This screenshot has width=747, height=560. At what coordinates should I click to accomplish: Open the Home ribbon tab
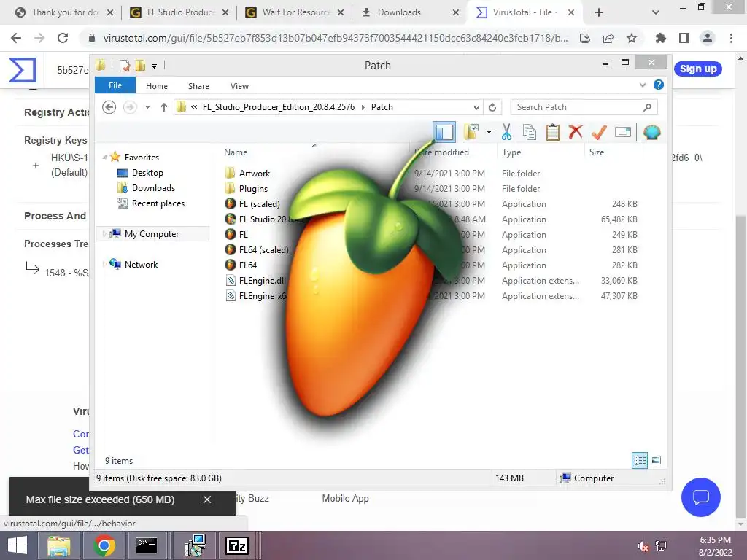coord(157,86)
